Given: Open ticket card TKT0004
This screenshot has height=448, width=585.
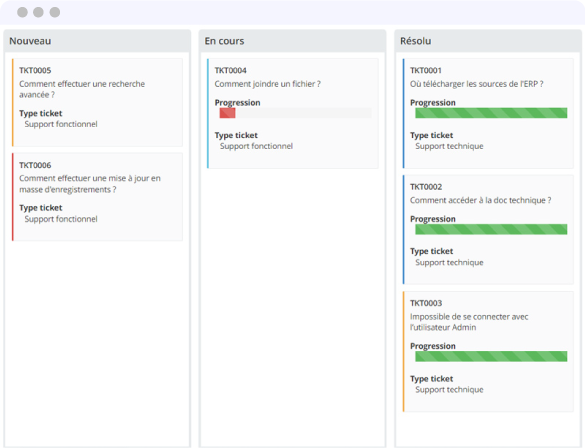Looking at the screenshot, I should (293, 113).
